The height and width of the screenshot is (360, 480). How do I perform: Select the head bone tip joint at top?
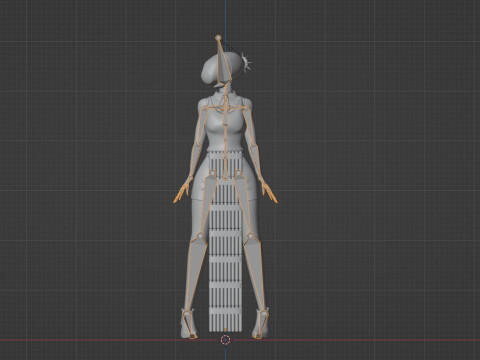218,38
